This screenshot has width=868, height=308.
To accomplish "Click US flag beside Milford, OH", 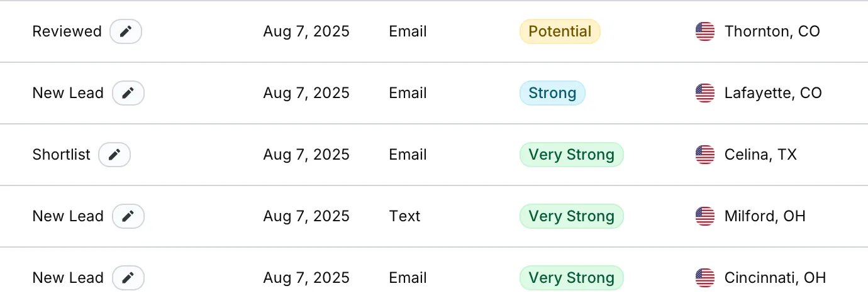I will [x=705, y=216].
